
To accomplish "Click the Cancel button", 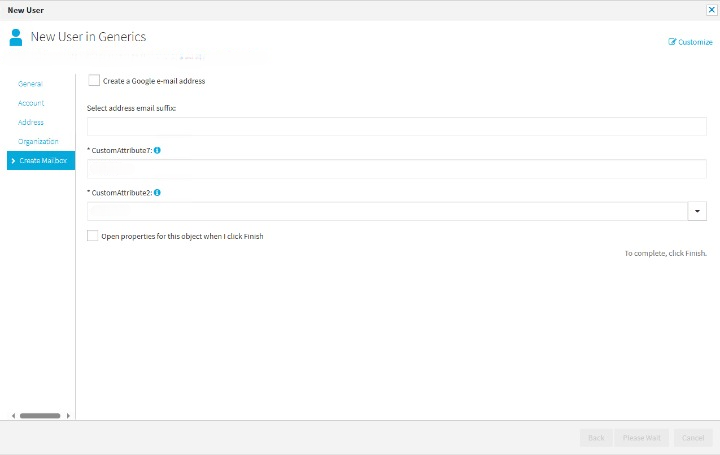I will [693, 438].
